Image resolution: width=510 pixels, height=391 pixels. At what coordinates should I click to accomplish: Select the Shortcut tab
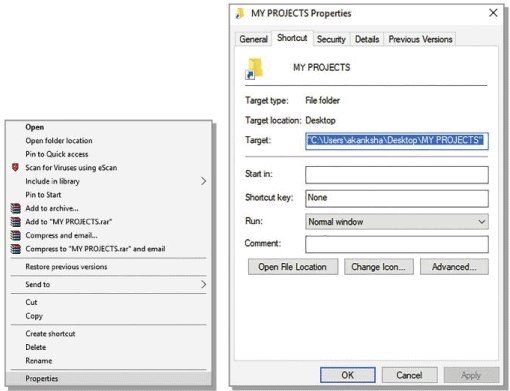click(292, 38)
